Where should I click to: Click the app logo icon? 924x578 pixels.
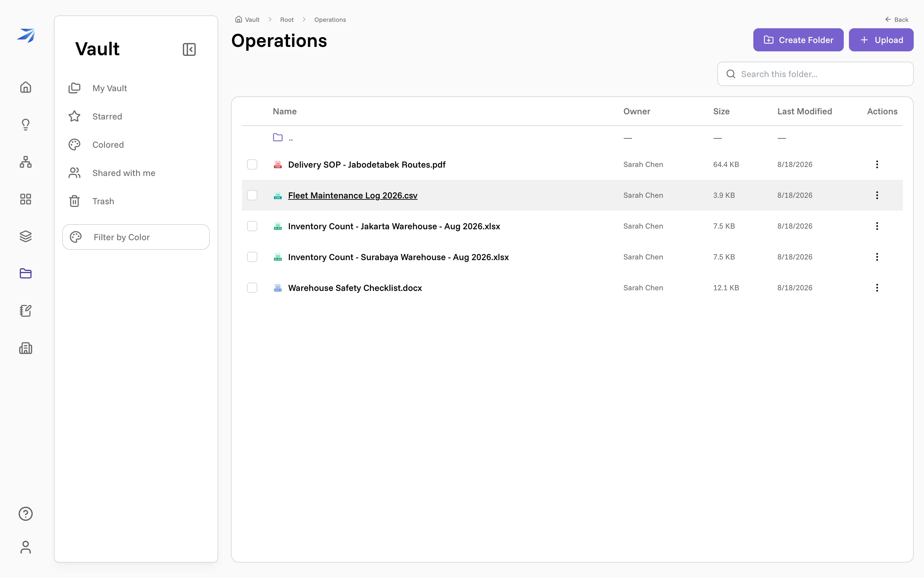[26, 36]
